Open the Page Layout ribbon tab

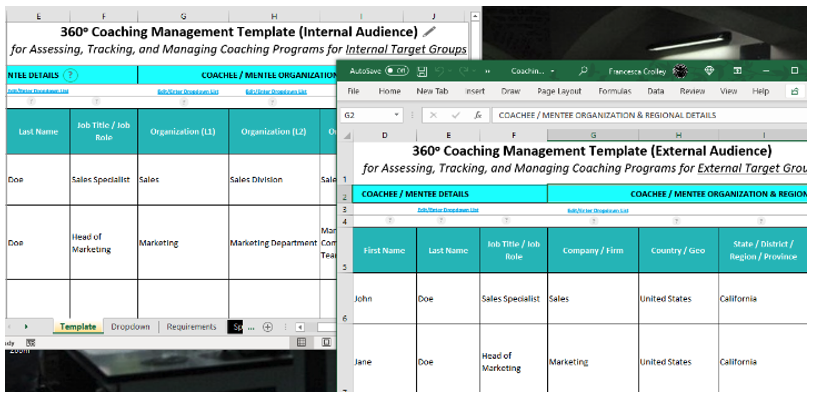pos(559,91)
